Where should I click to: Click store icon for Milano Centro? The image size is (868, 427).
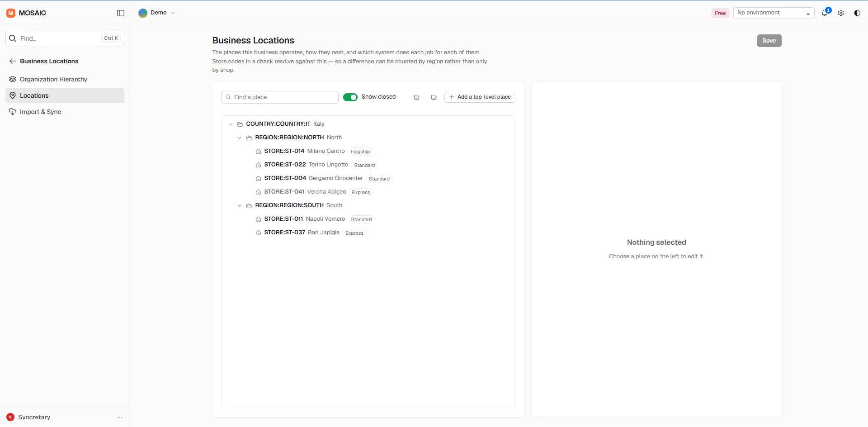click(x=258, y=151)
